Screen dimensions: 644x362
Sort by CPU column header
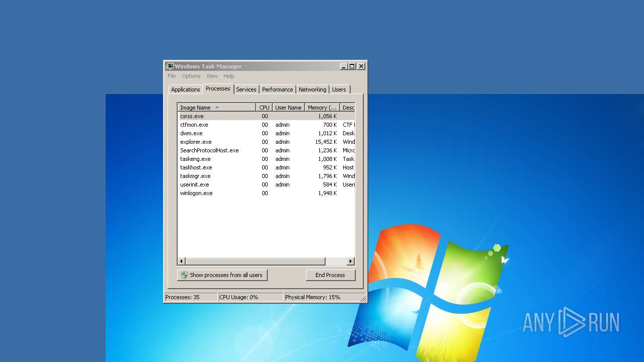coord(264,108)
